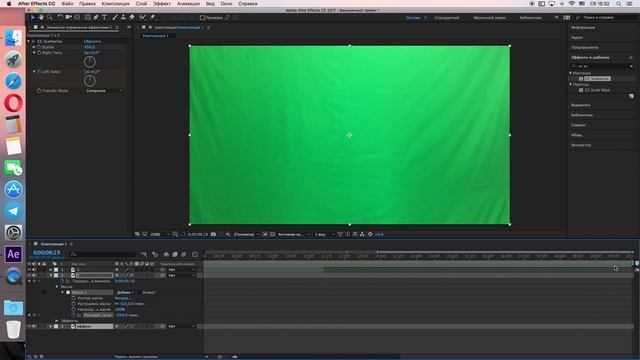
Task: Open the Composition menu in the menu bar
Action: (116, 4)
